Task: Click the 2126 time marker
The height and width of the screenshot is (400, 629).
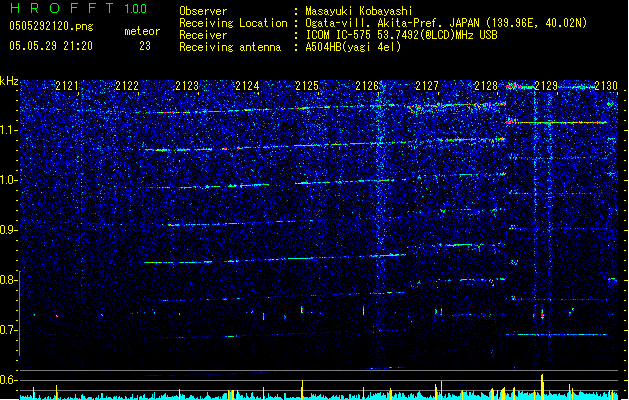Action: click(367, 86)
